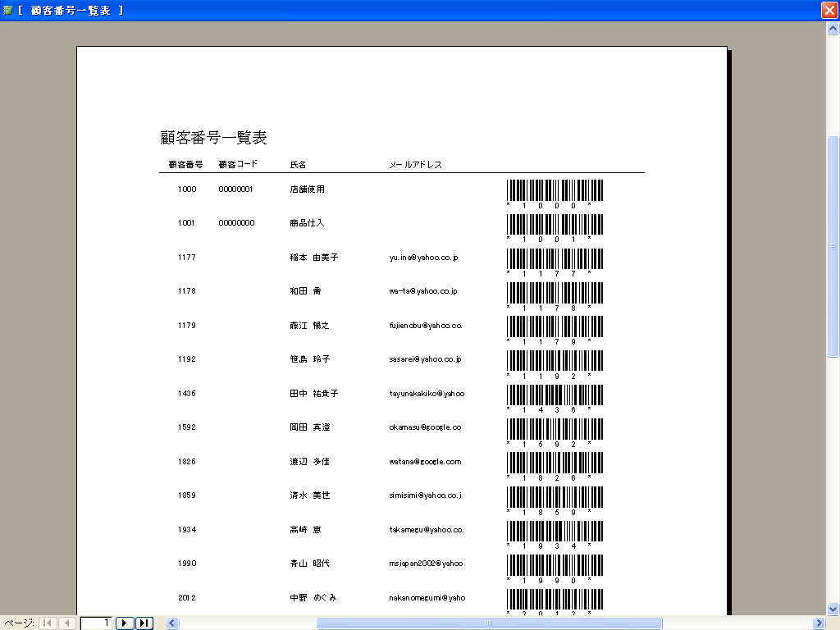
Task: Click the 顧客番号 column header
Action: [x=185, y=164]
